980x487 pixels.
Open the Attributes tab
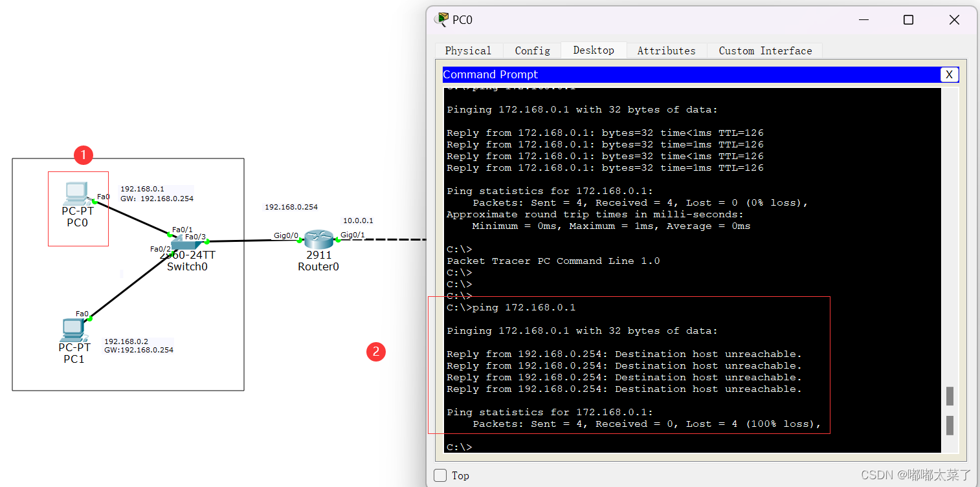pos(666,50)
